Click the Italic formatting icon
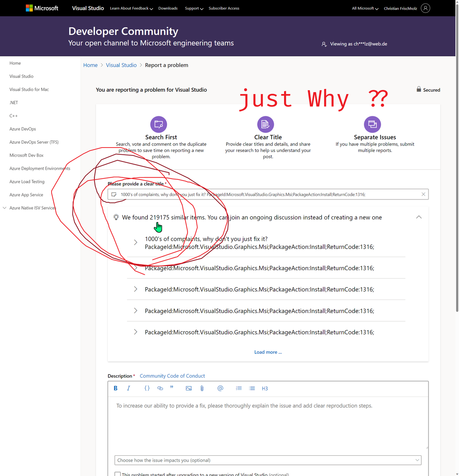The height and width of the screenshot is (476, 459). point(129,388)
